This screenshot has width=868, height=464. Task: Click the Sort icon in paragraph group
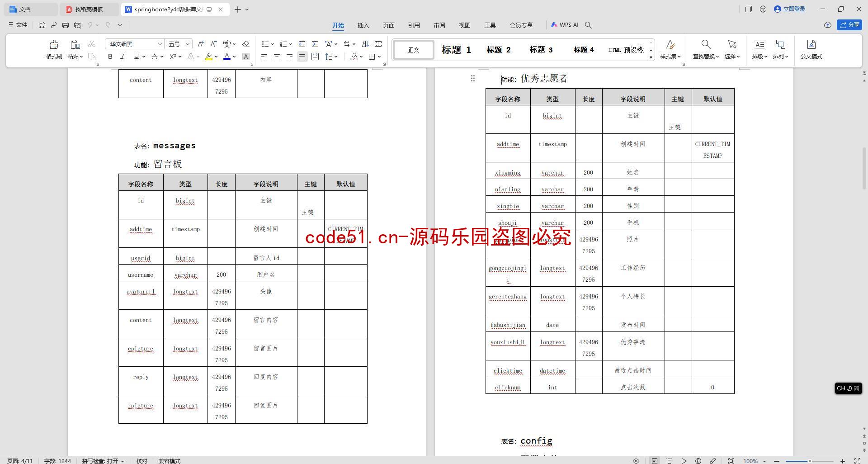(x=366, y=44)
